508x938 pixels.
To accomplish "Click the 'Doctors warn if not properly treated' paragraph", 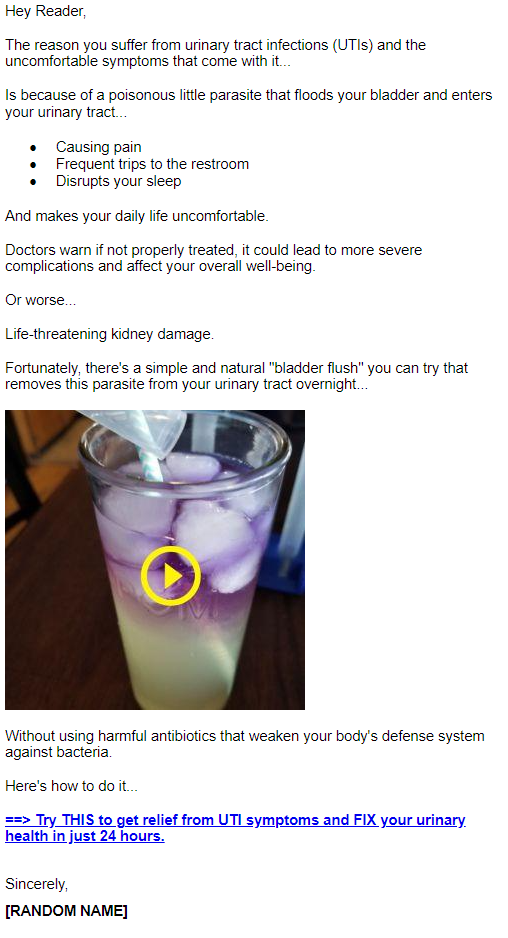I will (x=214, y=258).
